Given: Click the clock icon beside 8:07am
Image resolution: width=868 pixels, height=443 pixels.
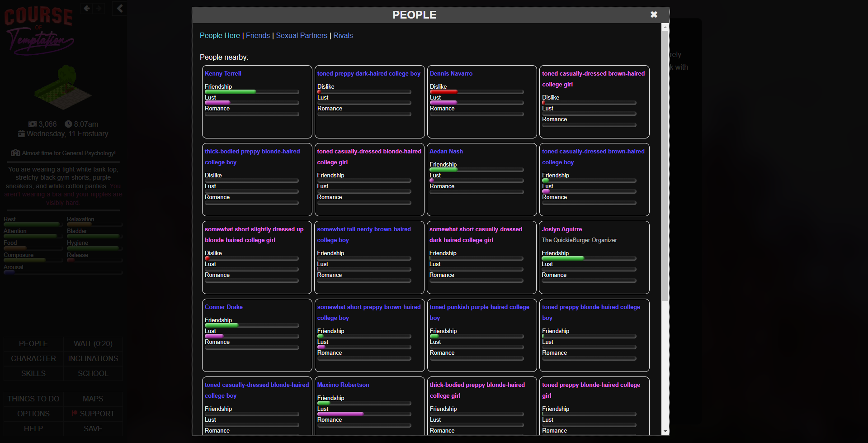Looking at the screenshot, I should tap(68, 124).
